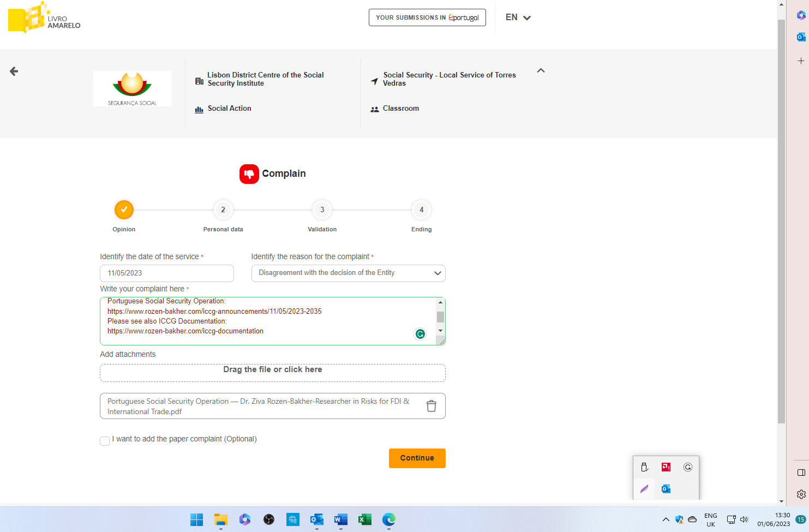Open Edge sidebar settings gear
Image resolution: width=809 pixels, height=532 pixels.
point(801,494)
